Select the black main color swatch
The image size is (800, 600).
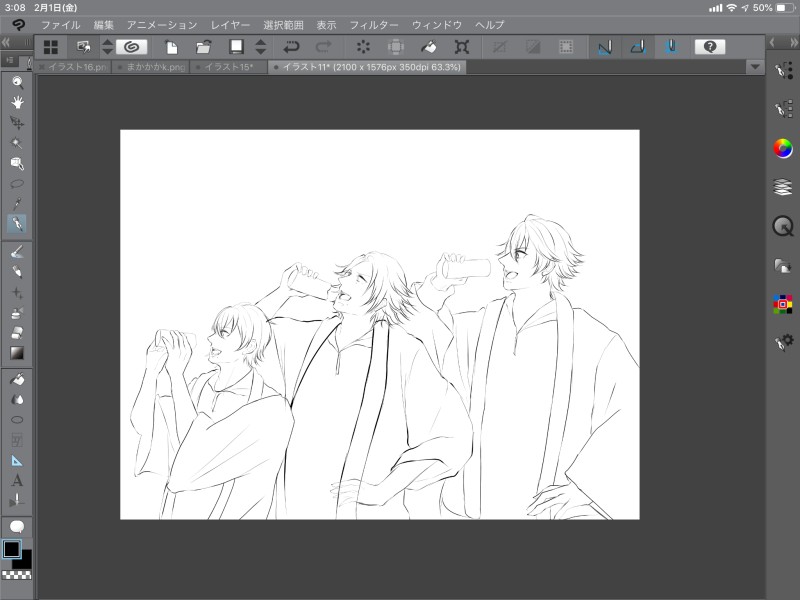pos(11,549)
